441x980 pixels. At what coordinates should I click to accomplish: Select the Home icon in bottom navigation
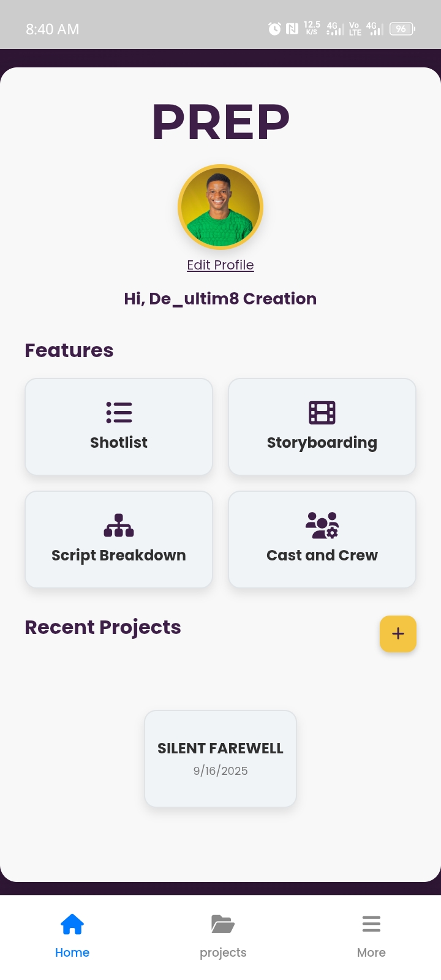click(x=72, y=924)
